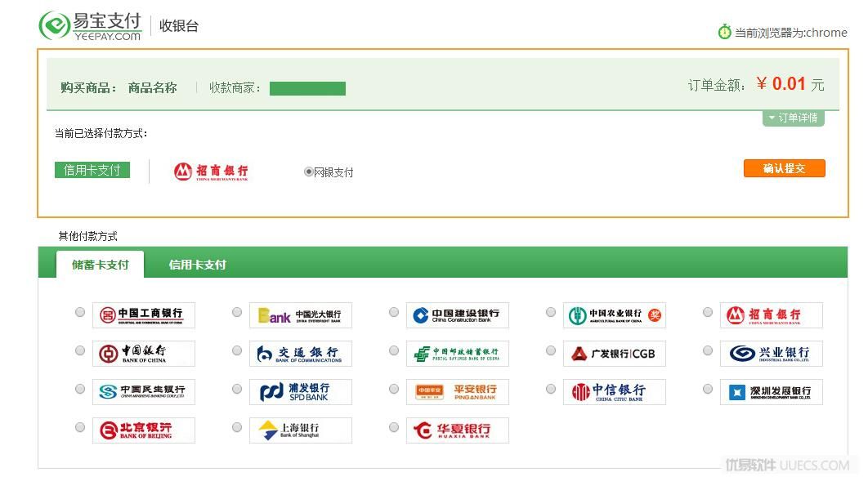This screenshot has height=486, width=868.
Task: Pick the 兴业银行 logo
Action: (771, 353)
